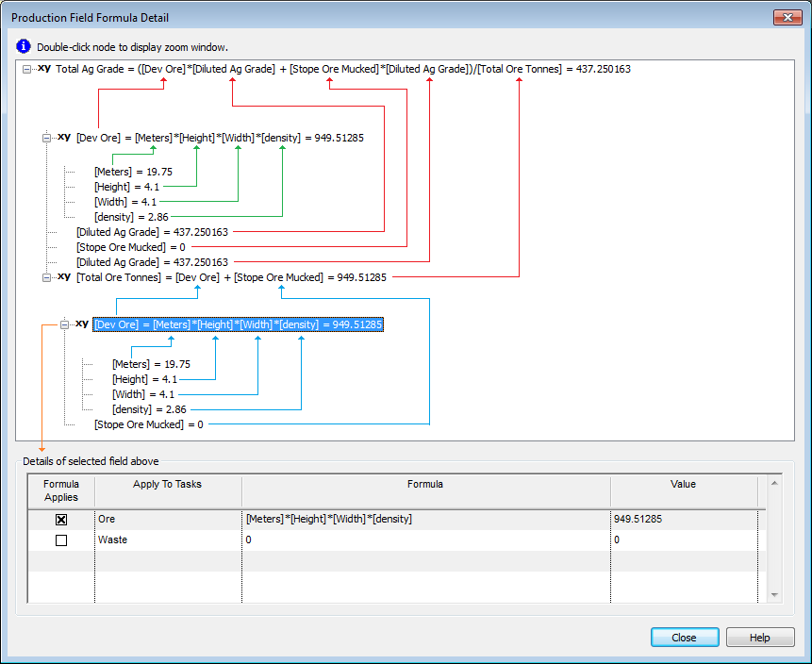This screenshot has width=812, height=664.
Task: Select the first Diluted Ag Grade node
Action: 152,232
